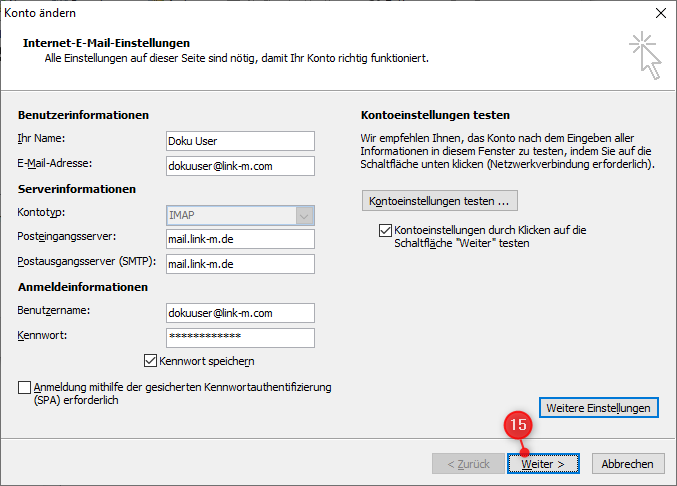Enable the SPA authentication checkbox

pos(25,387)
